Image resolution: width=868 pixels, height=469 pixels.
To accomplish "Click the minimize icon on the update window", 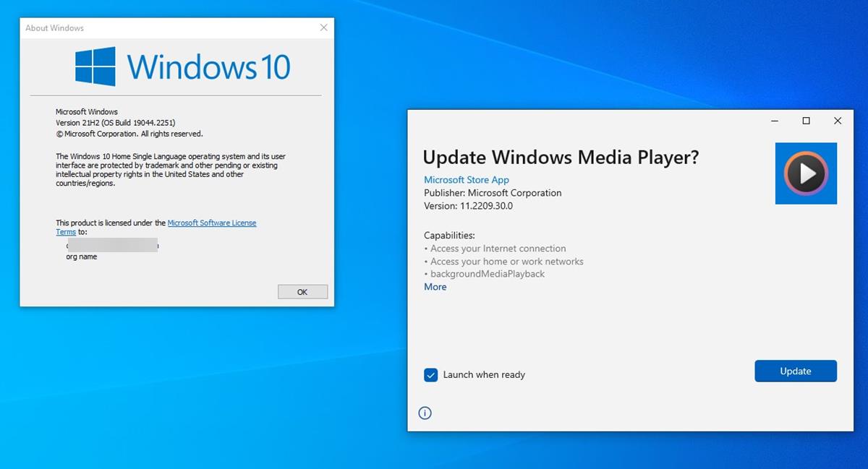I will [774, 121].
